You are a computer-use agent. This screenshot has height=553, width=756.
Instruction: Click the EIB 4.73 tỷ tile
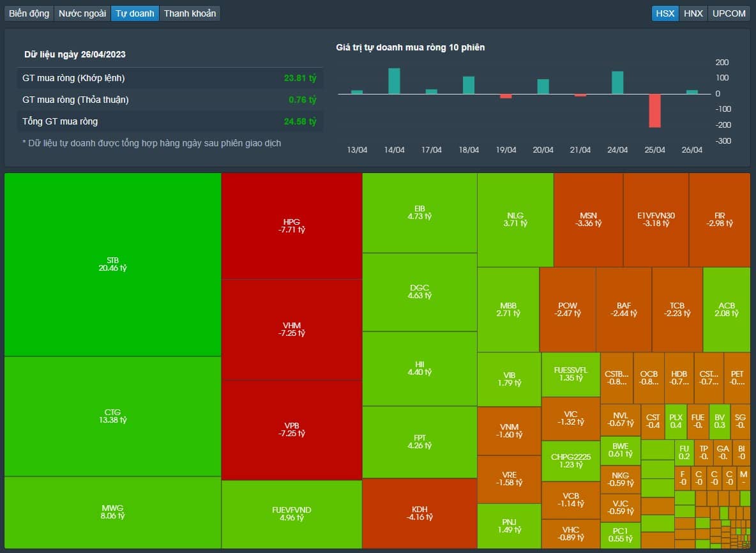(420, 213)
